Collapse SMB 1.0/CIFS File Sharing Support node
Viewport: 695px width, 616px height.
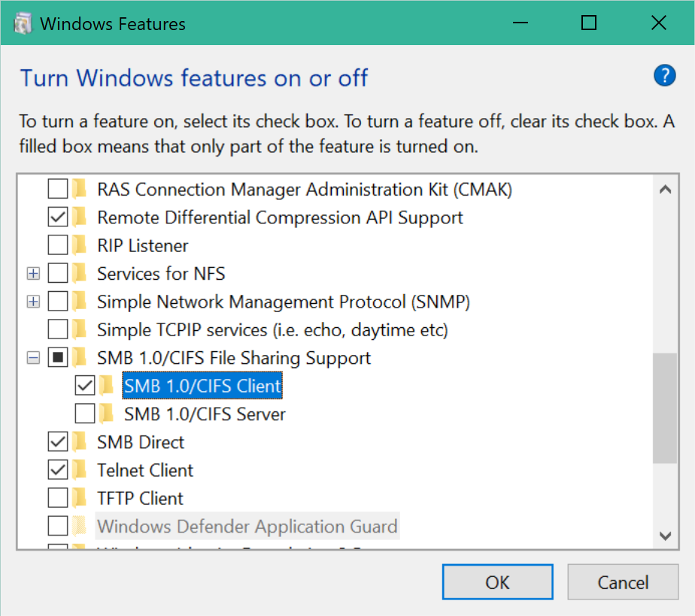click(33, 357)
